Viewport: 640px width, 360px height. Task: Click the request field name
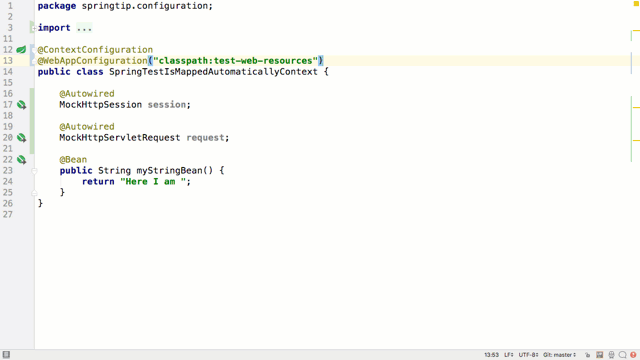click(x=205, y=138)
